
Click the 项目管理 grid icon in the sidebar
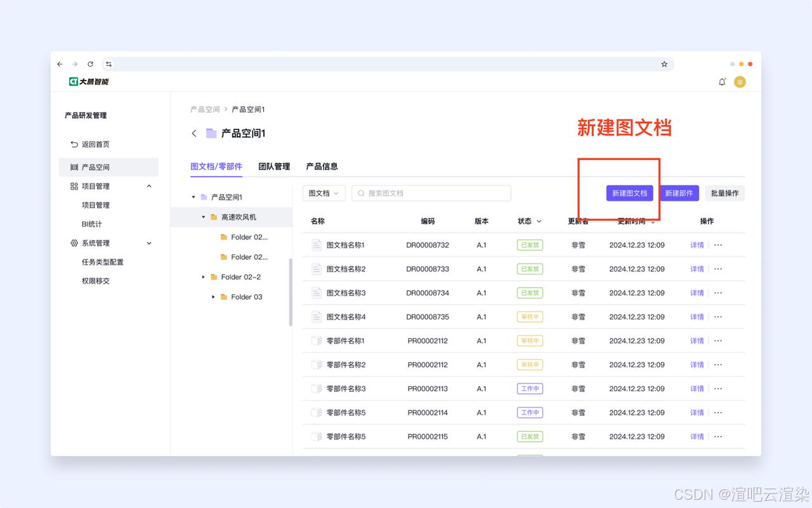[x=74, y=186]
